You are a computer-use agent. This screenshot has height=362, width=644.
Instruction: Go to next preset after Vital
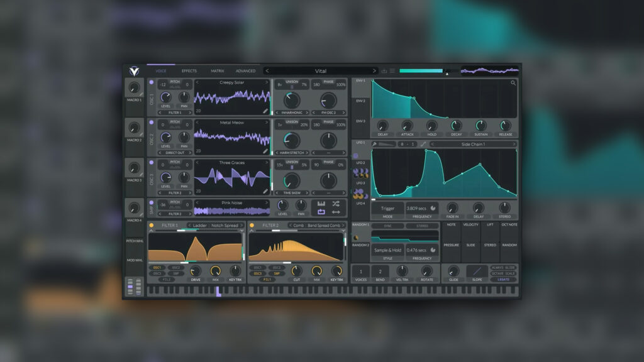click(374, 71)
